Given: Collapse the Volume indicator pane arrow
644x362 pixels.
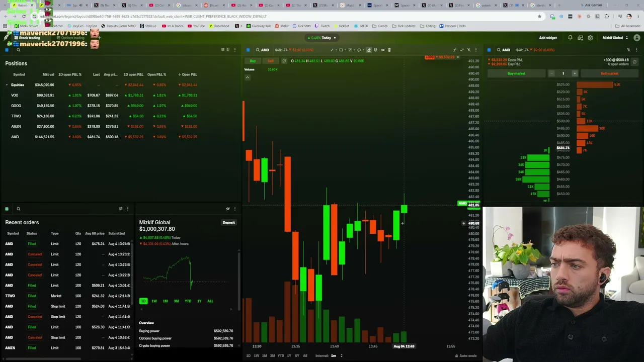Looking at the screenshot, I should [247, 77].
